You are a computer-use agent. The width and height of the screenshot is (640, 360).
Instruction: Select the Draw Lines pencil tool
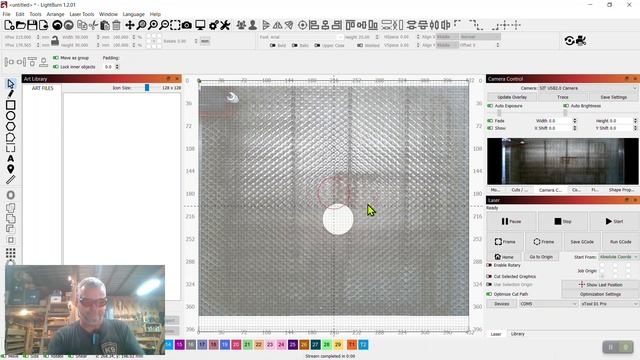point(11,94)
